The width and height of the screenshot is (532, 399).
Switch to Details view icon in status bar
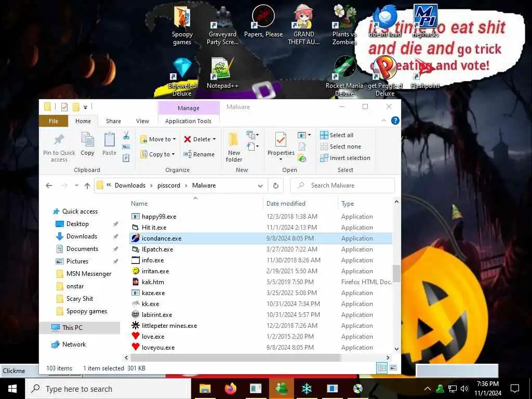pyautogui.click(x=382, y=368)
